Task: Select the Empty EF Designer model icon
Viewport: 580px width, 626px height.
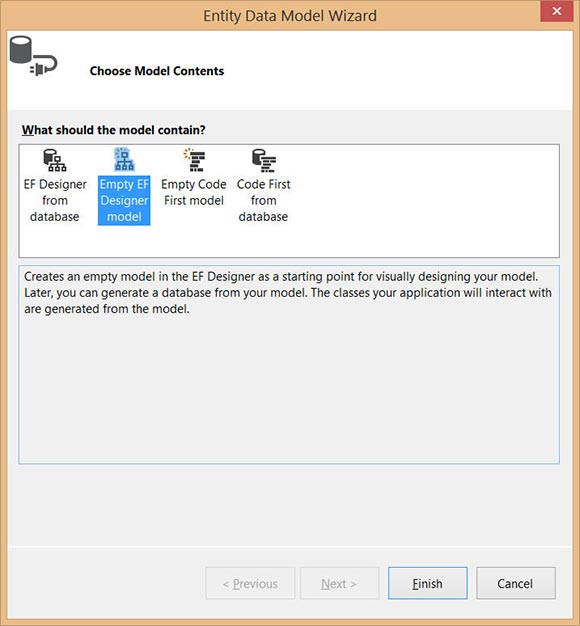Action: tap(124, 160)
